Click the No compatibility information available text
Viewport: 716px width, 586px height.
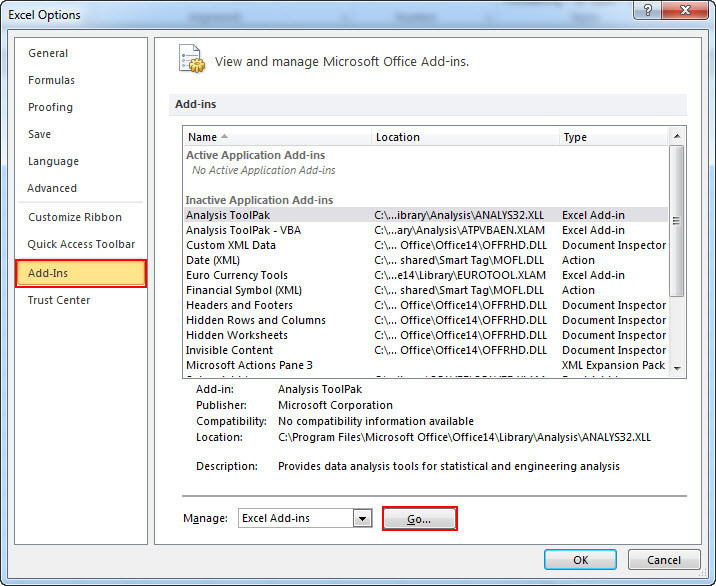coord(376,421)
